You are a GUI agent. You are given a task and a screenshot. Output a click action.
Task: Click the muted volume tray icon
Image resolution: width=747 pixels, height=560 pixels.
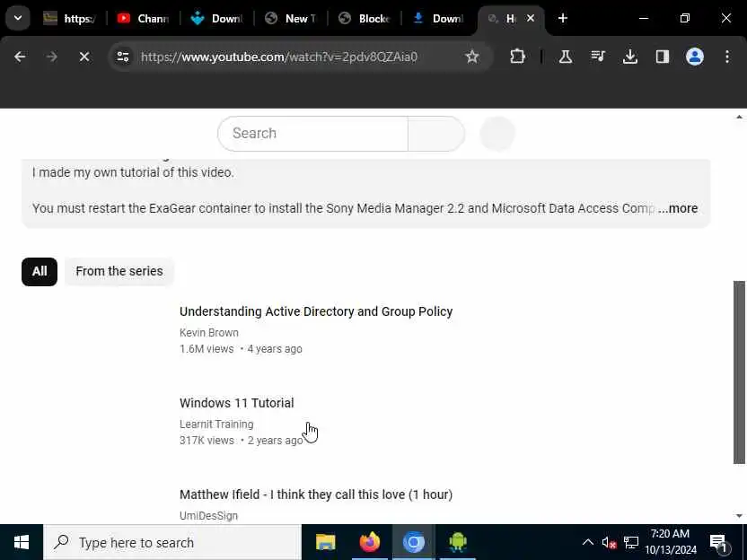(x=609, y=542)
